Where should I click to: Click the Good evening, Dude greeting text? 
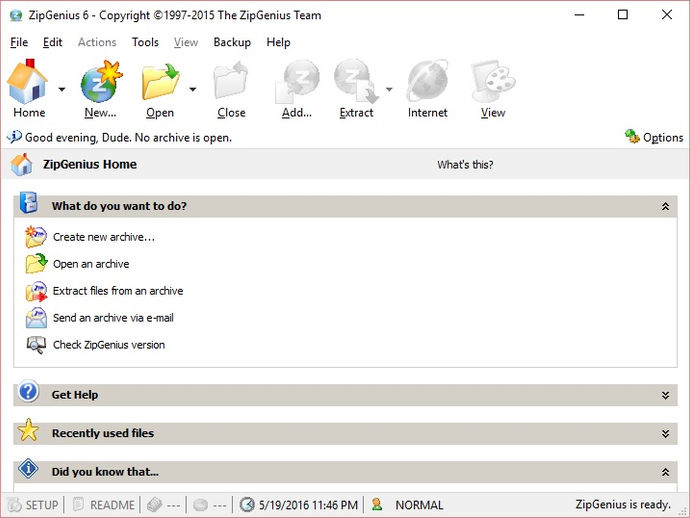point(128,137)
